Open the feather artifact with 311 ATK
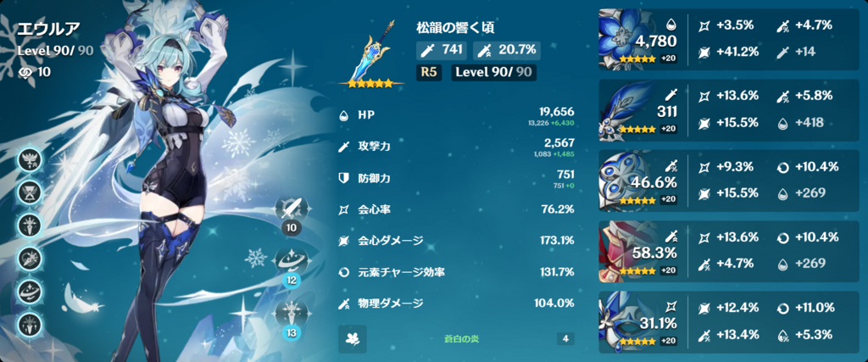This screenshot has width=868, height=362. (641, 109)
